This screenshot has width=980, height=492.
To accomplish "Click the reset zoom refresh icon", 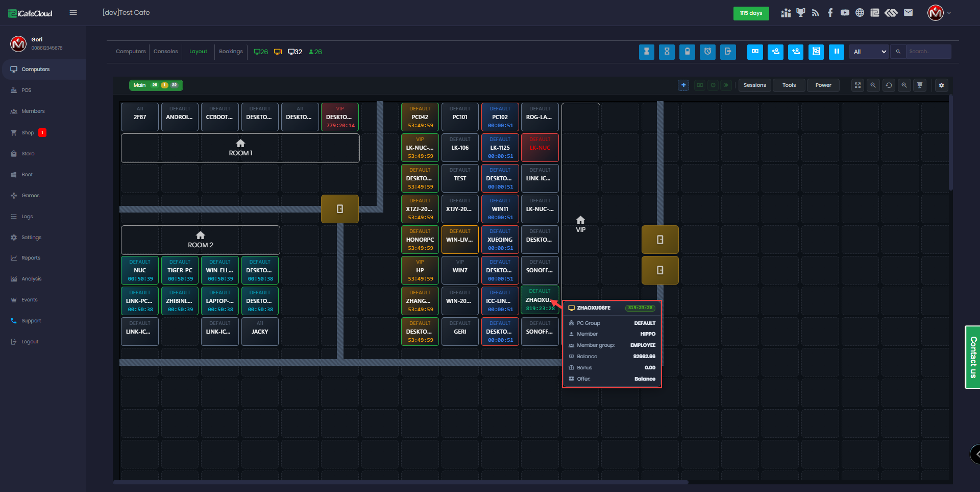I will pos(889,85).
